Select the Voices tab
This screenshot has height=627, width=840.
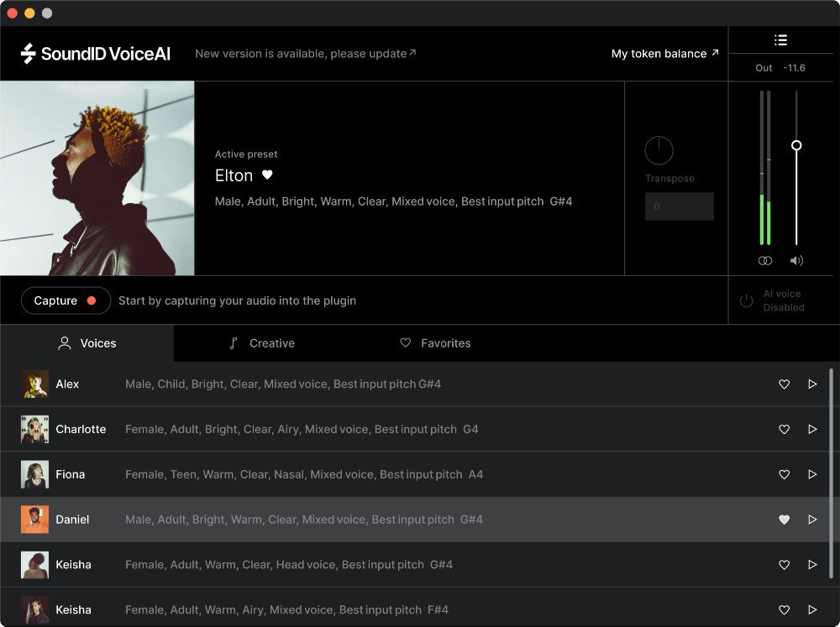pos(87,343)
